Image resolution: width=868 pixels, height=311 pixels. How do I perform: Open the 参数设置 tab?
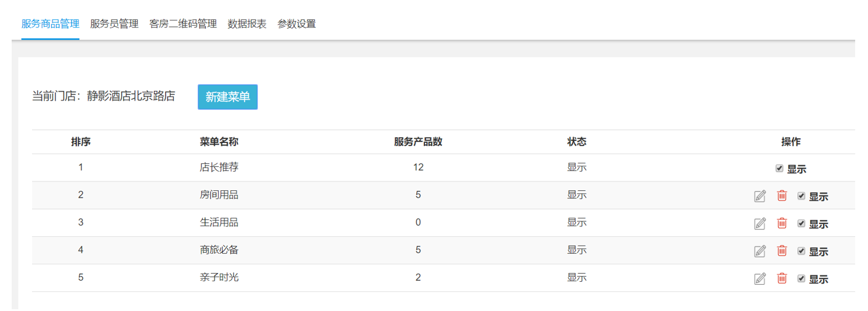pos(297,24)
